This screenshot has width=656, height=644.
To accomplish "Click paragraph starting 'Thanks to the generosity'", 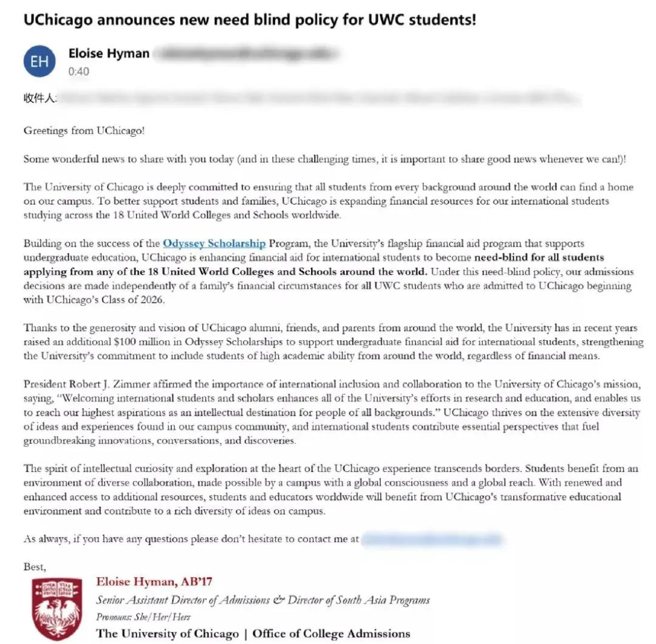I will [x=333, y=341].
